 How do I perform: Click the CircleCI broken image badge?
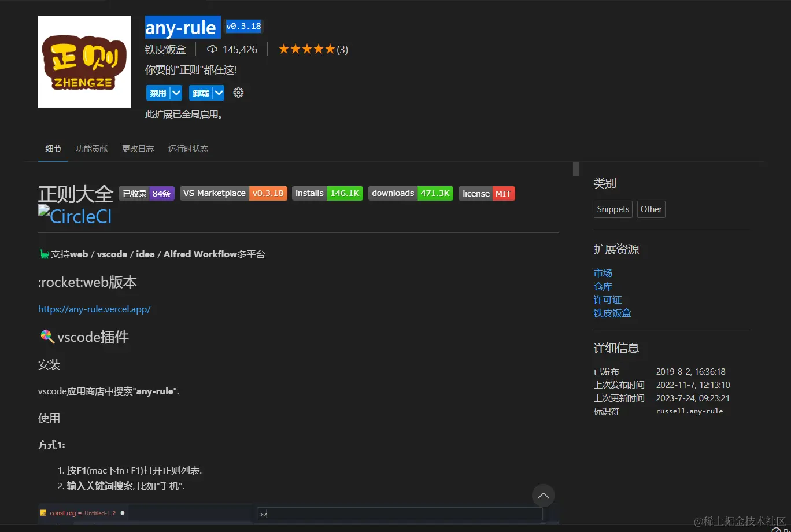click(x=75, y=215)
